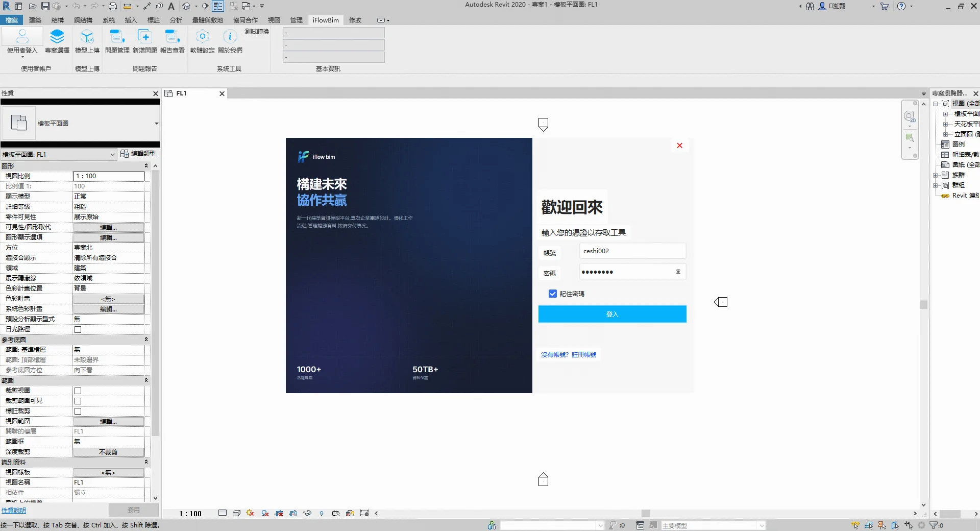This screenshot has height=531, width=980.
Task: Click the 測試轉換 button in ribbon
Action: point(257,32)
